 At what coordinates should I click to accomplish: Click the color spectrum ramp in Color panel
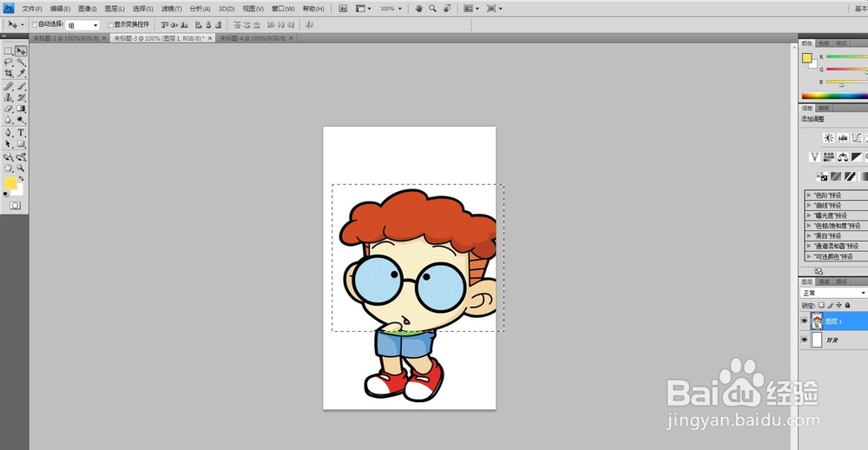pyautogui.click(x=835, y=96)
